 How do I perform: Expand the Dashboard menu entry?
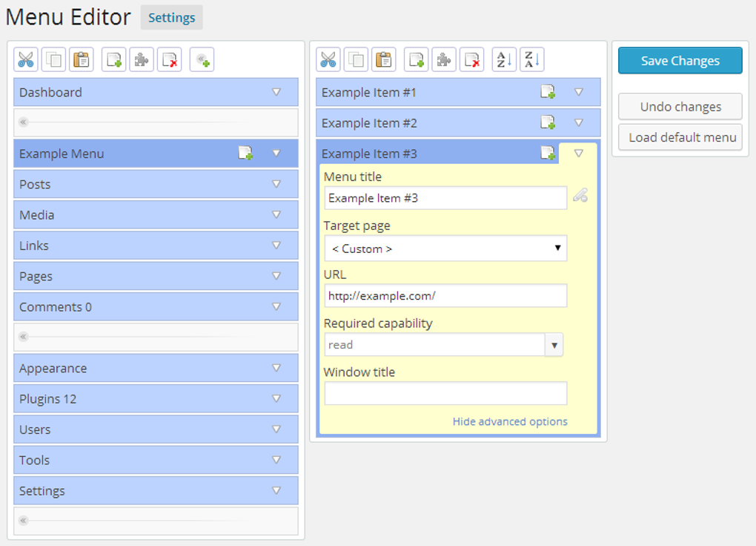277,92
